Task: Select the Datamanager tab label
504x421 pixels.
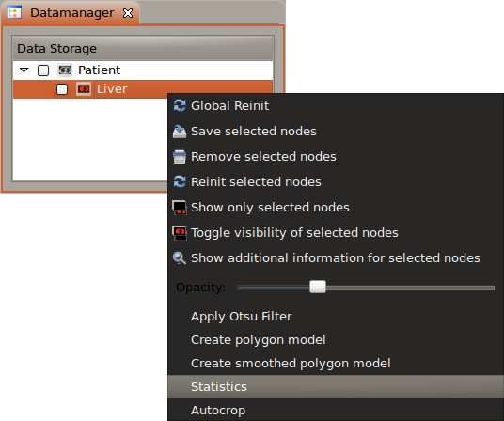Action: (x=72, y=13)
